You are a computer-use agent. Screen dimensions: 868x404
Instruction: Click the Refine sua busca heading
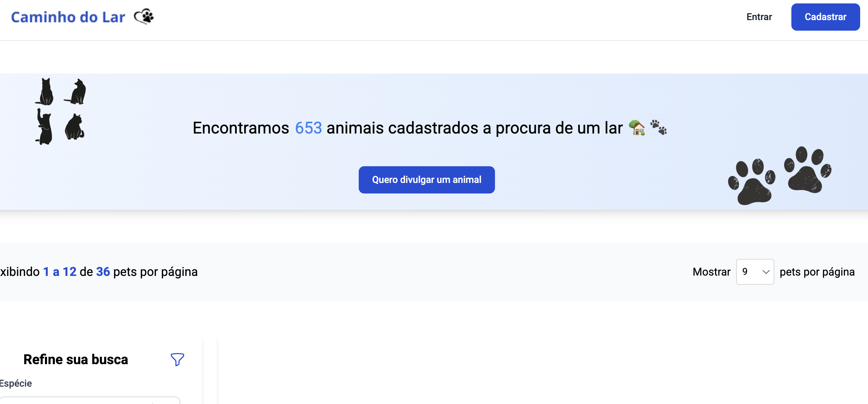[x=76, y=359]
